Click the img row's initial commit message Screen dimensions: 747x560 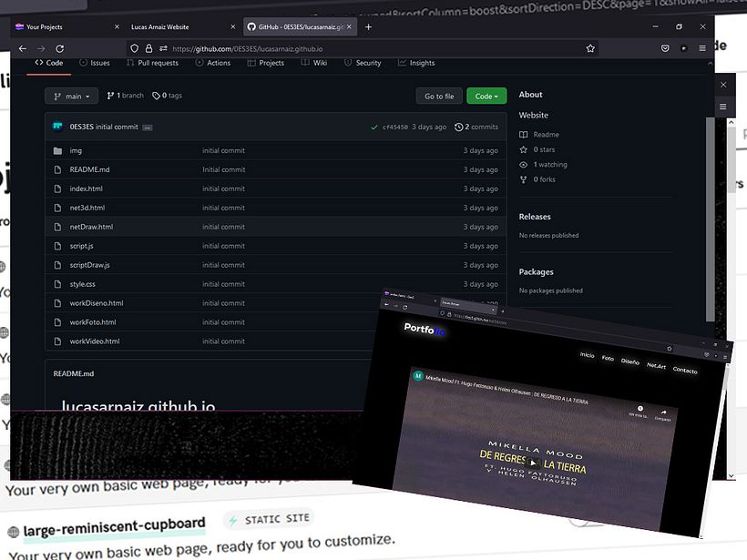coord(223,150)
